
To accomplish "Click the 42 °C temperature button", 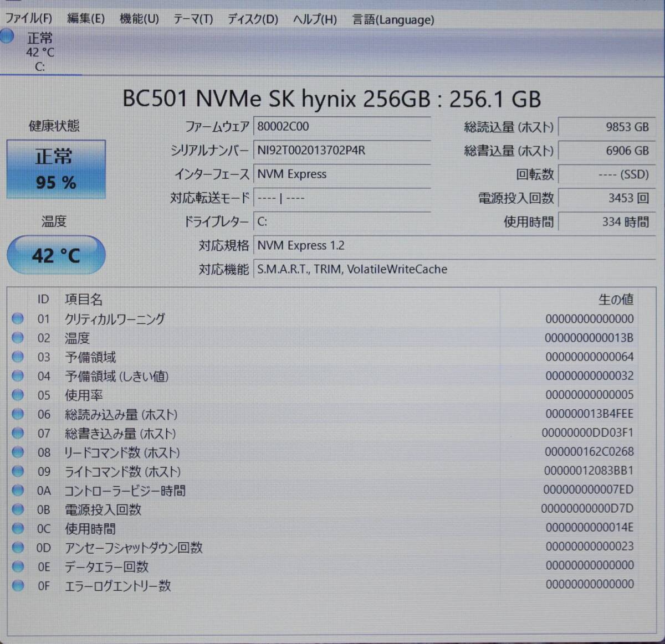I will tap(56, 255).
